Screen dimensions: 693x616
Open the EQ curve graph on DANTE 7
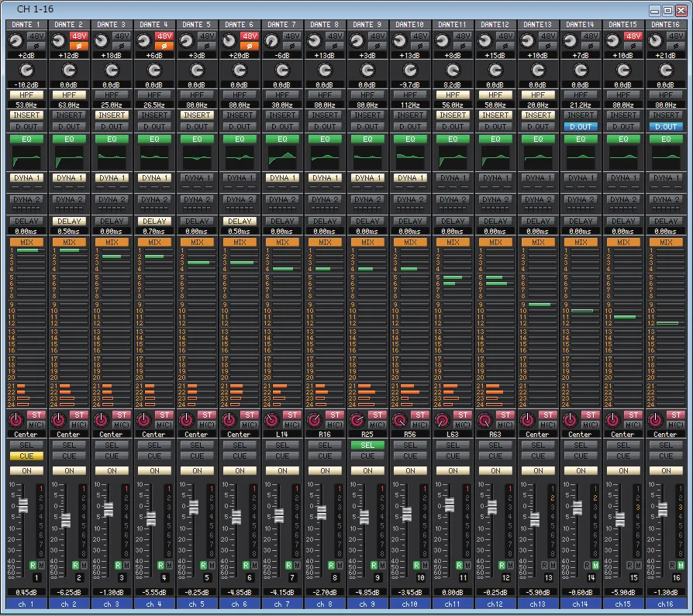point(282,157)
